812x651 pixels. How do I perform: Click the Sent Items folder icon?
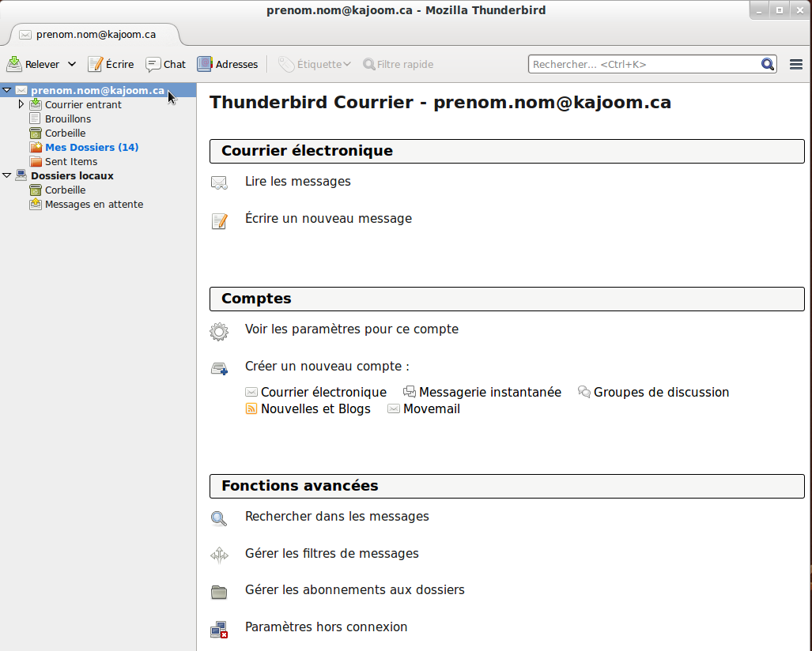pyautogui.click(x=36, y=161)
